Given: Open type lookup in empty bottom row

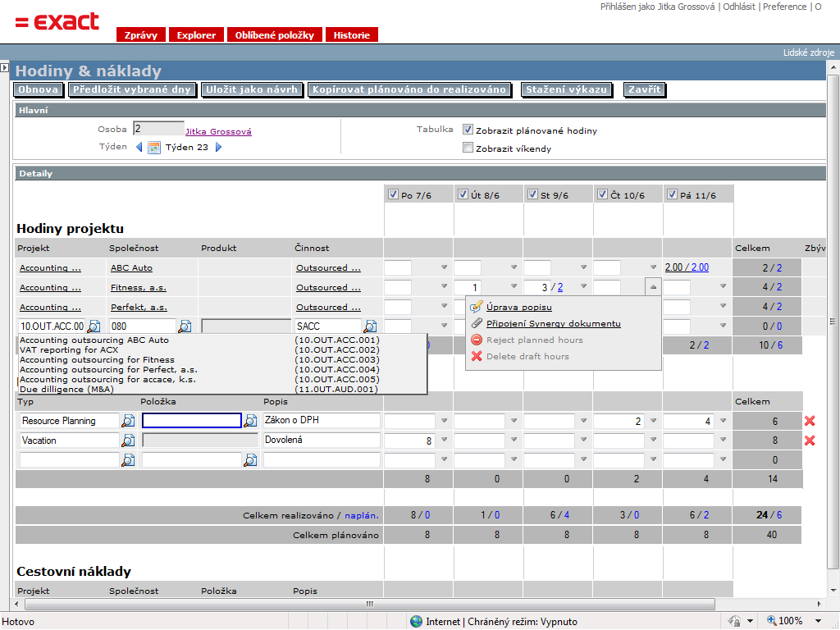Looking at the screenshot, I should point(128,459).
